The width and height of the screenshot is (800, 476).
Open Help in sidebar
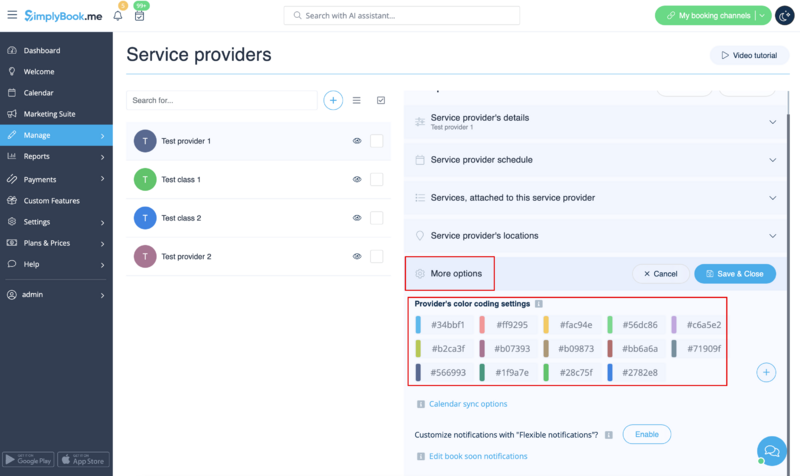click(56, 264)
